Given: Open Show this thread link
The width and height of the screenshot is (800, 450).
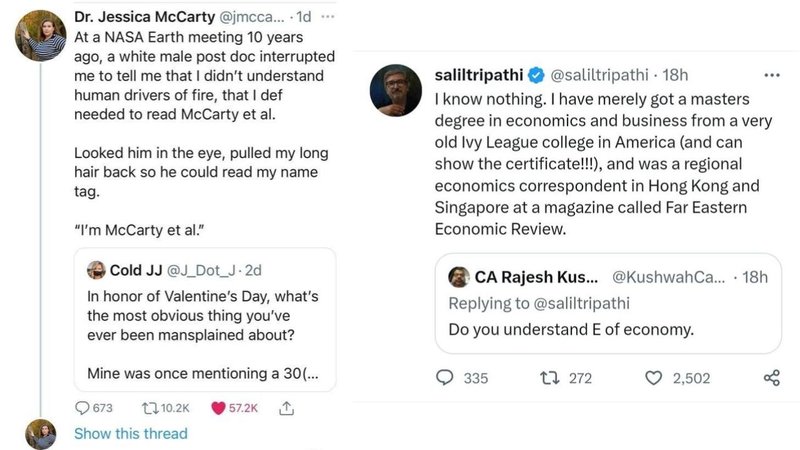Looking at the screenshot, I should point(130,434).
